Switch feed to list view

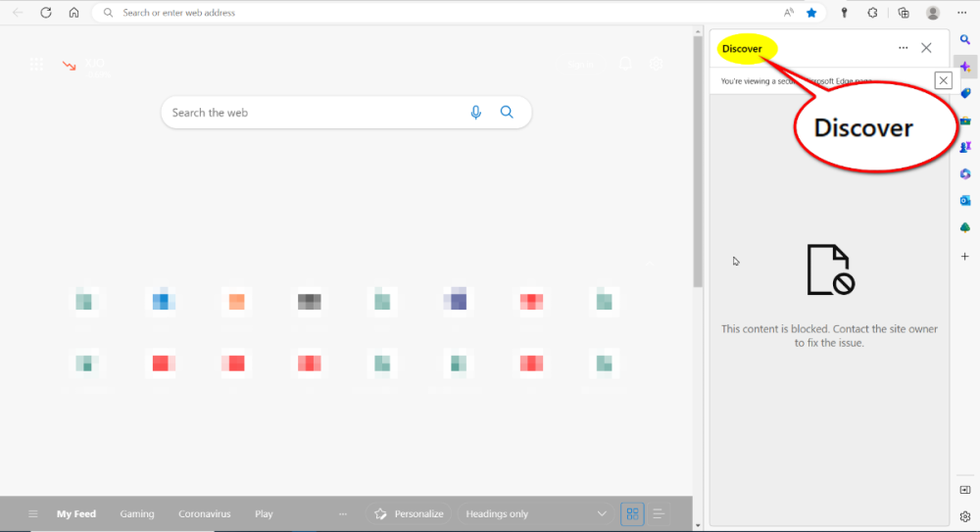point(659,513)
